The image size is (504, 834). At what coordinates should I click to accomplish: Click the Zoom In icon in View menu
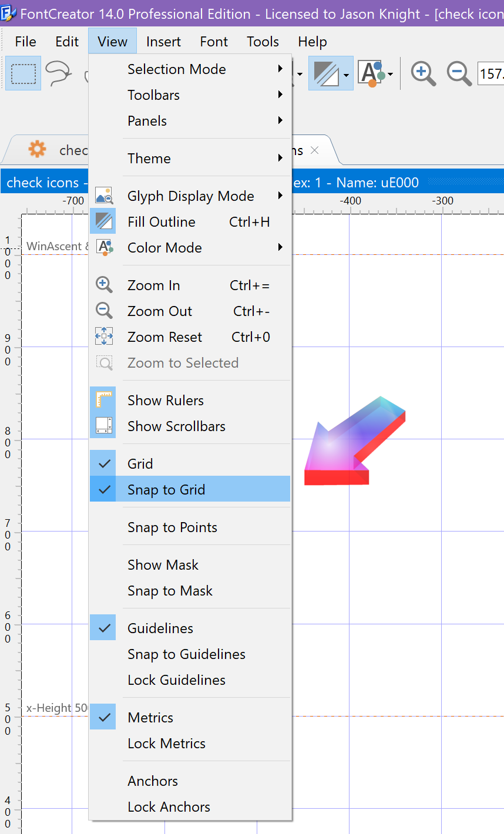coord(103,285)
